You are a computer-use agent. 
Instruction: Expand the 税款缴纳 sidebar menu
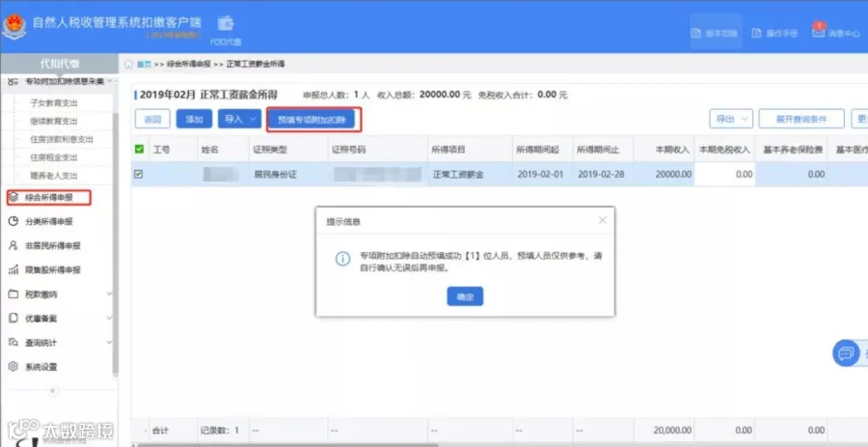tap(60, 294)
